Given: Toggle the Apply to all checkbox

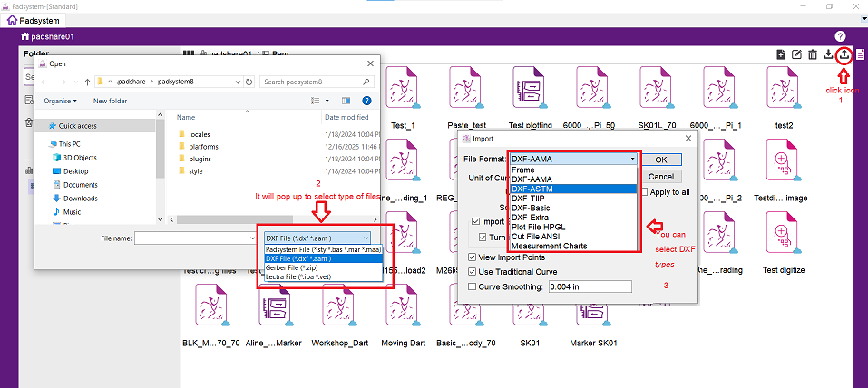Looking at the screenshot, I should [646, 192].
